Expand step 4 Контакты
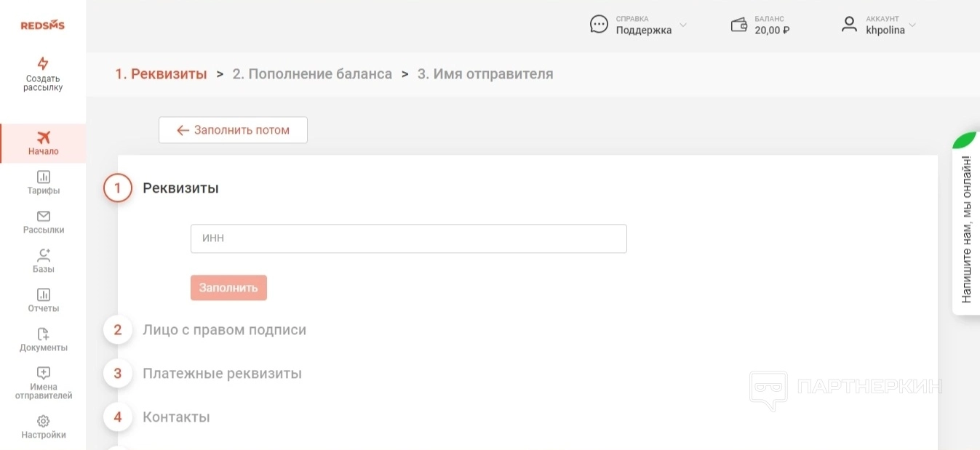 tap(176, 417)
